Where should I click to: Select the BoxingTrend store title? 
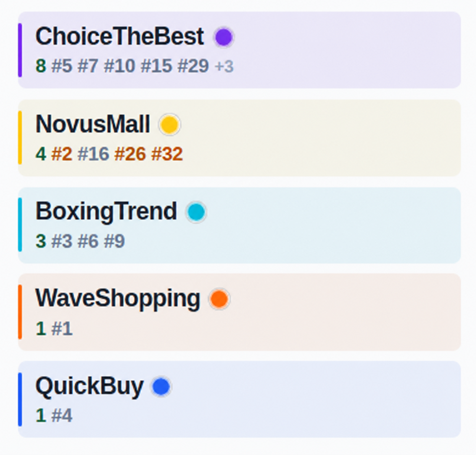(x=106, y=212)
